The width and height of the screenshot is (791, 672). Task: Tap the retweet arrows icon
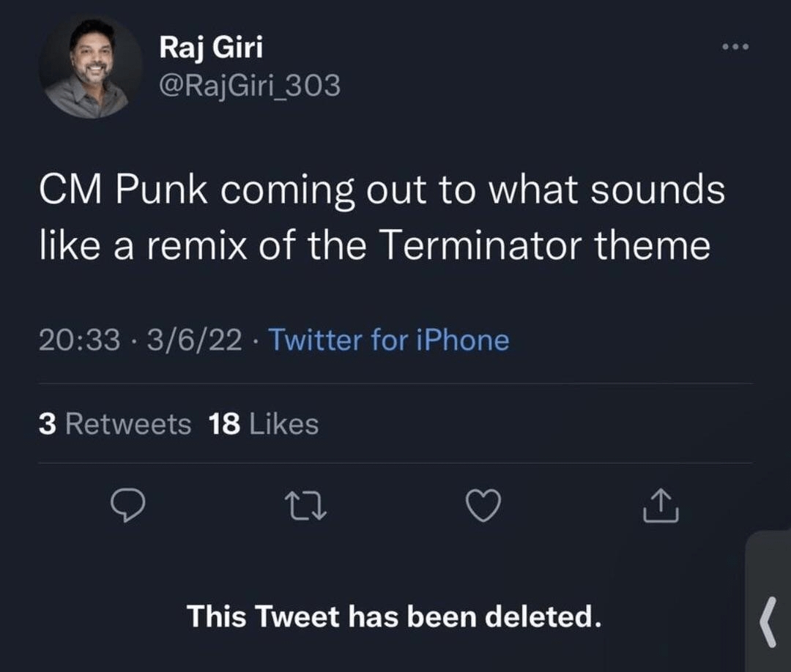click(x=305, y=506)
